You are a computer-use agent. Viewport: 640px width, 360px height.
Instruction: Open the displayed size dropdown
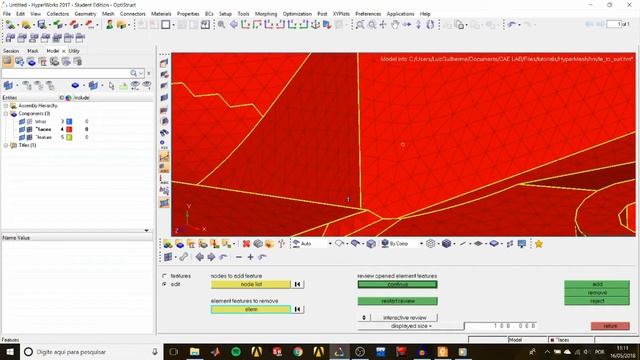[411, 326]
